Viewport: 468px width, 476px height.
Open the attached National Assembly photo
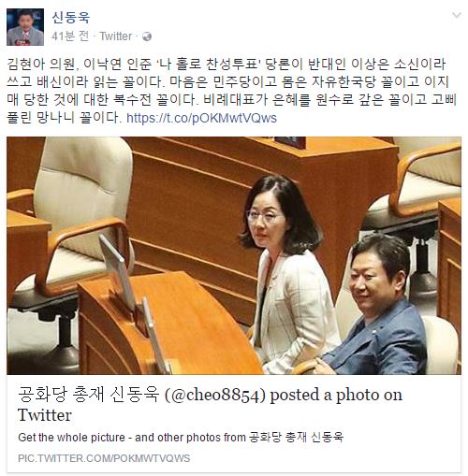click(x=234, y=255)
